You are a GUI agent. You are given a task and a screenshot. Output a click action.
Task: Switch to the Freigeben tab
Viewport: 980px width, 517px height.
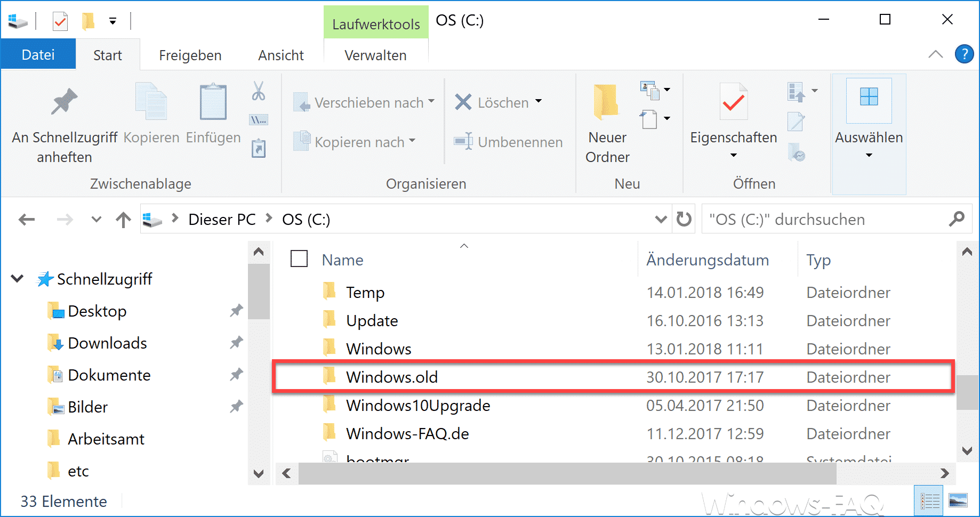tap(190, 55)
